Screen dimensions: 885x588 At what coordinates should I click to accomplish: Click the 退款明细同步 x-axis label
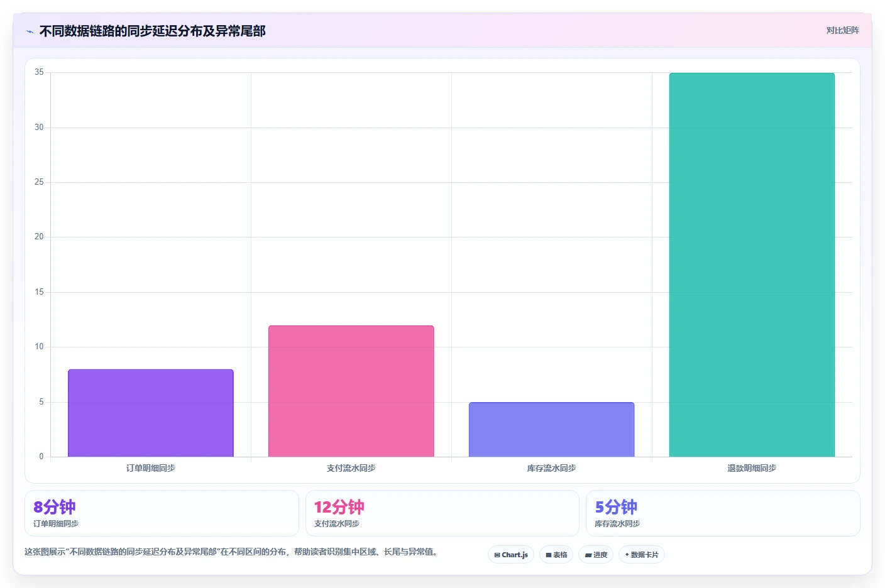click(752, 468)
